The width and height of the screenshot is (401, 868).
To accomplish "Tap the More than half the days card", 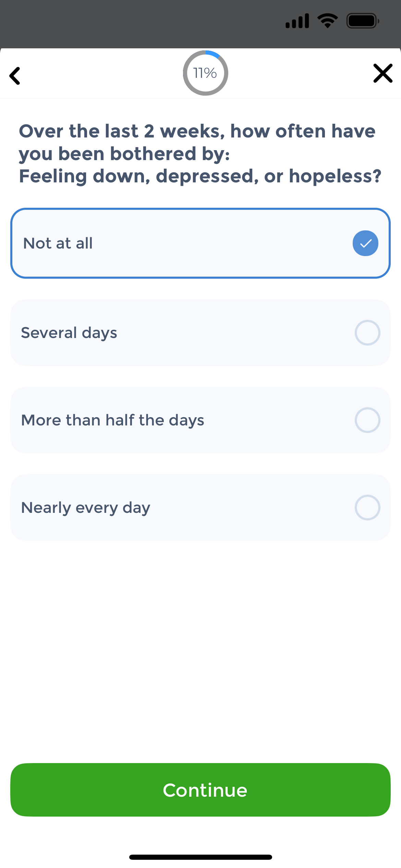I will [x=200, y=420].
